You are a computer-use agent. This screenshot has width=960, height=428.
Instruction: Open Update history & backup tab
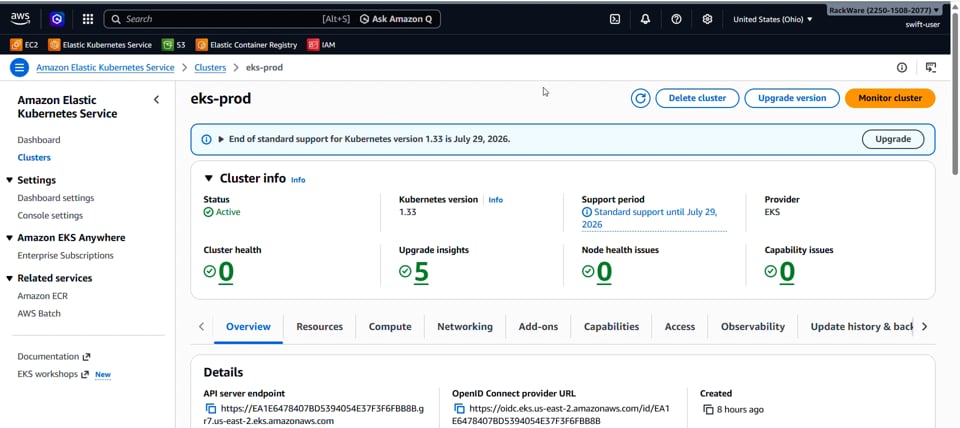click(861, 326)
